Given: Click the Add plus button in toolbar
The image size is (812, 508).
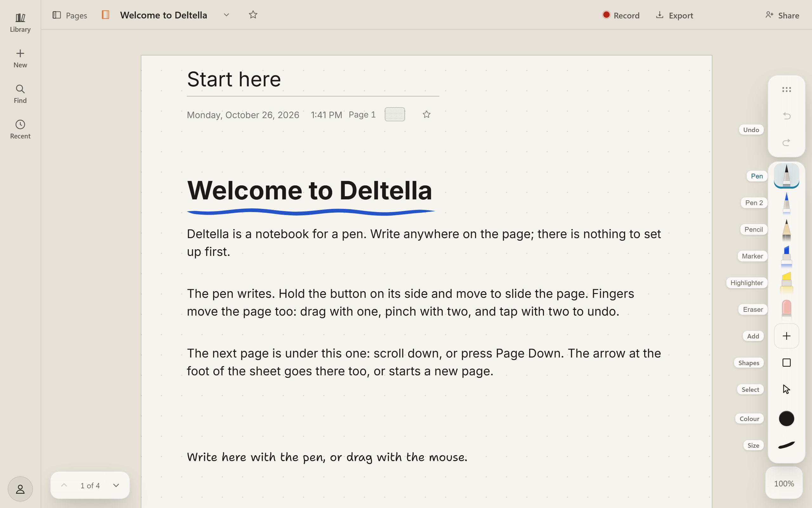Looking at the screenshot, I should coord(787,336).
